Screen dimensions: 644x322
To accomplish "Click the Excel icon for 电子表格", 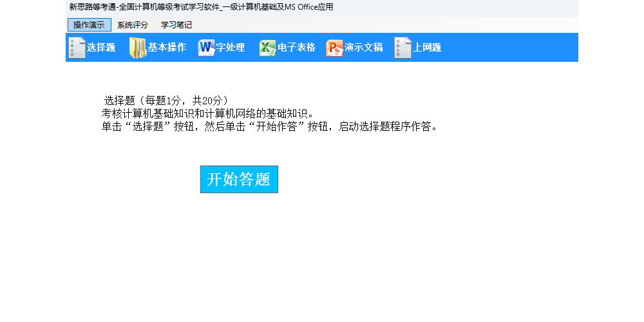I will click(x=267, y=48).
